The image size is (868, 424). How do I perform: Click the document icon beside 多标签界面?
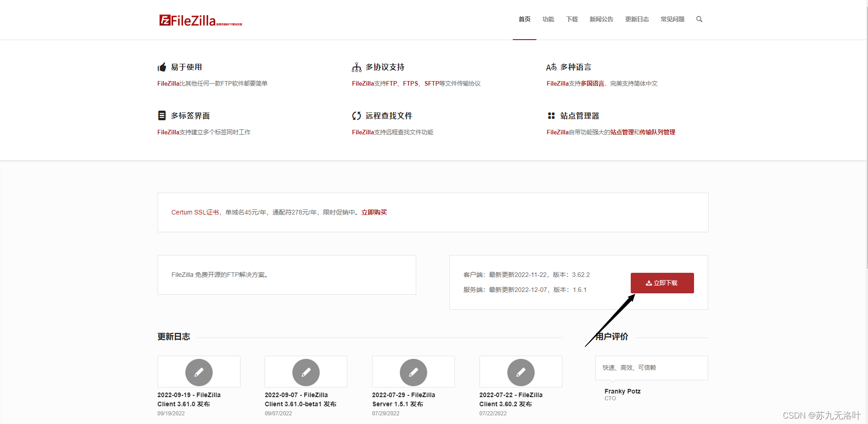[x=162, y=116]
